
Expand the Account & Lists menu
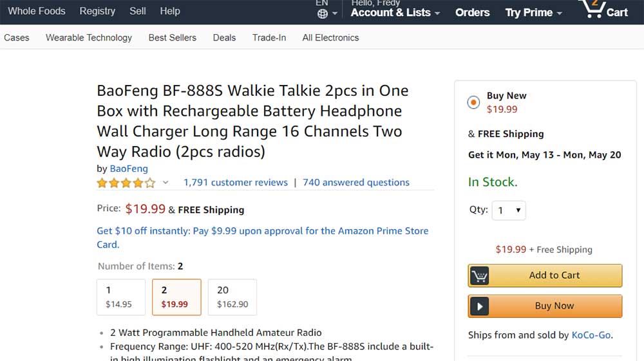(395, 12)
